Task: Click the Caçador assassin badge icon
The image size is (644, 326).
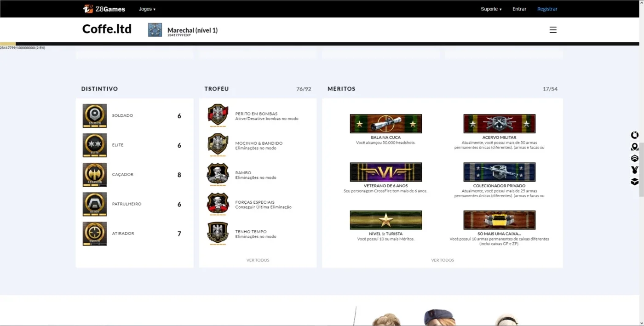Action: 95,175
